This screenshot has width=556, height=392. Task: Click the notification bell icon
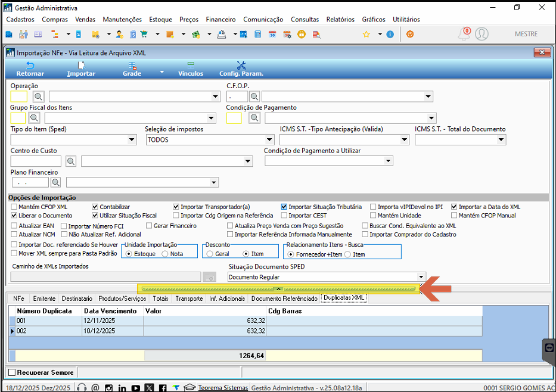pos(464,35)
